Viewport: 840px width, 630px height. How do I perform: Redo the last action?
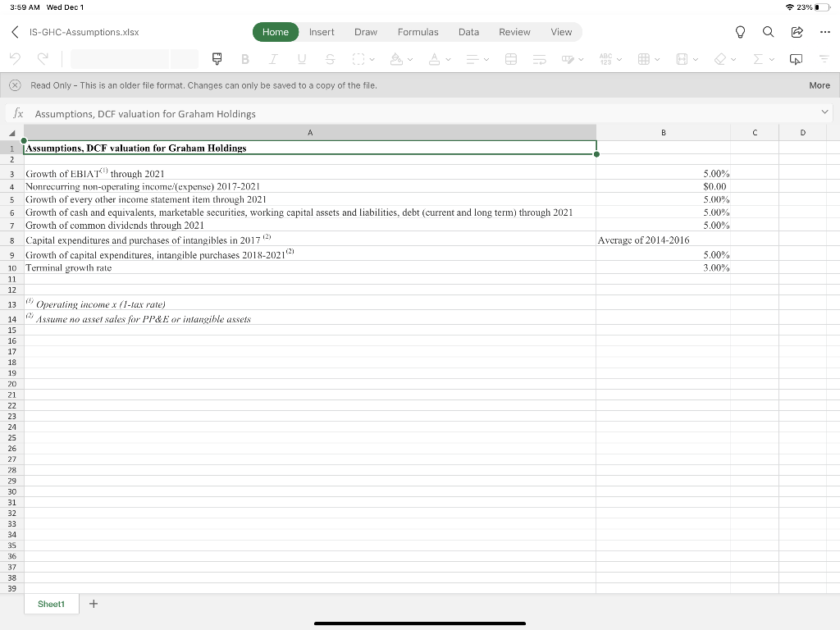(x=43, y=59)
